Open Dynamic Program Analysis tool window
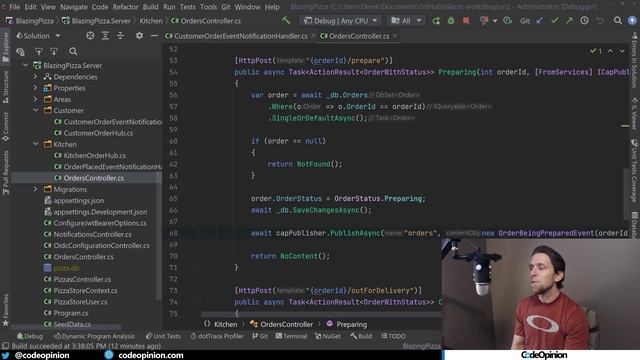Image resolution: width=640 pixels, height=360 pixels. tap(94, 336)
